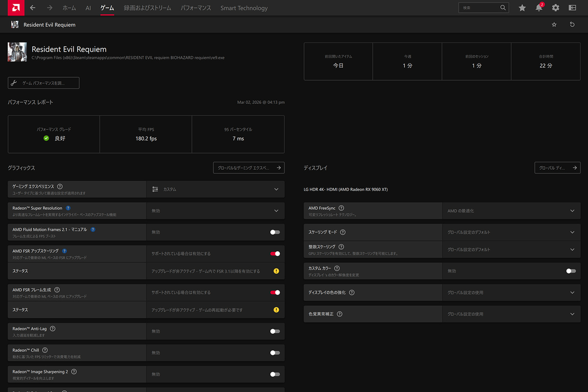588x392 pixels.
Task: Turn on Radeon Anti-Lag switch
Action: [275, 331]
